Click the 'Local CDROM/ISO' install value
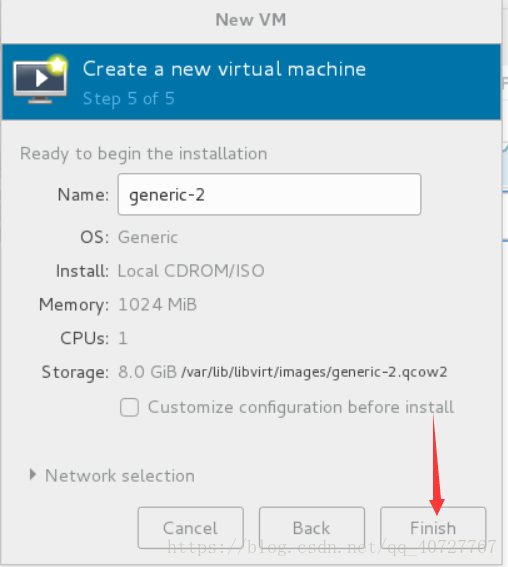Image resolution: width=508 pixels, height=567 pixels. (191, 271)
